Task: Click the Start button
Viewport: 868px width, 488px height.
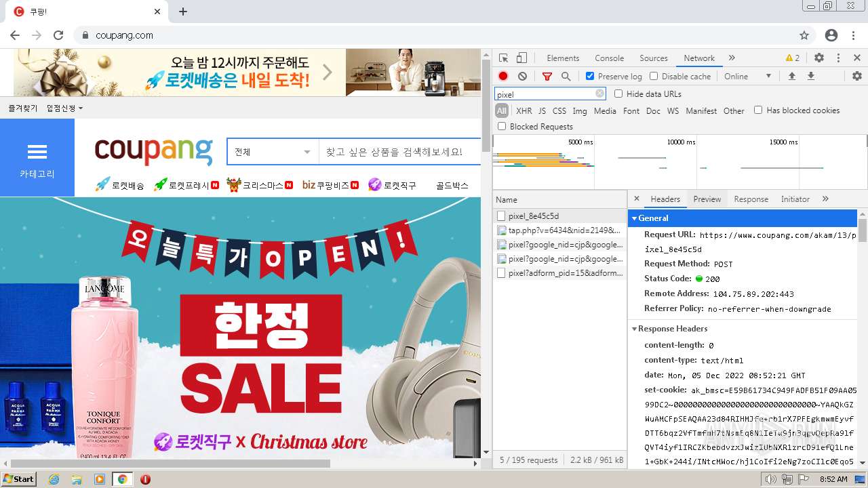Action: pos(18,479)
